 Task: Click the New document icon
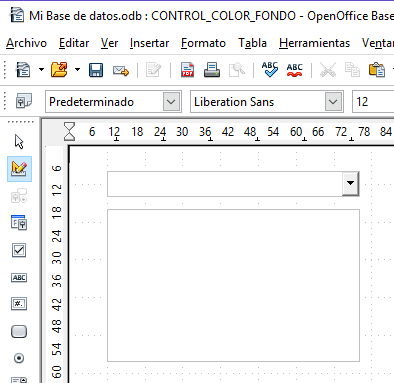23,70
